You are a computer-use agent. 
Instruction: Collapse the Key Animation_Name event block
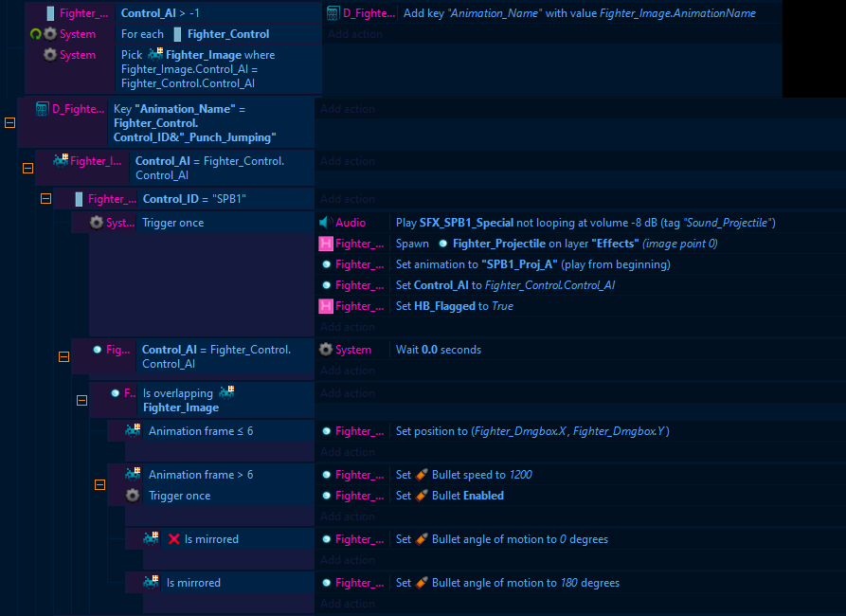[9, 123]
